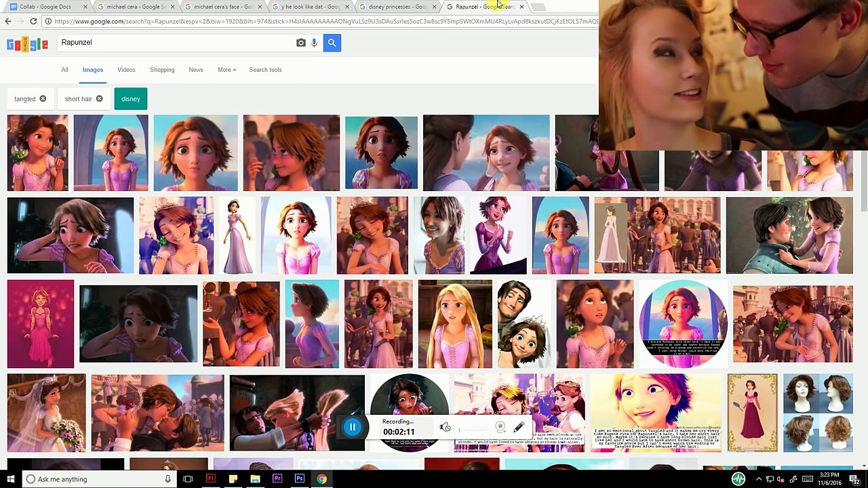Switch to the 'y he look like dat' tab
Viewport: 868px width, 488px height.
coord(311,7)
